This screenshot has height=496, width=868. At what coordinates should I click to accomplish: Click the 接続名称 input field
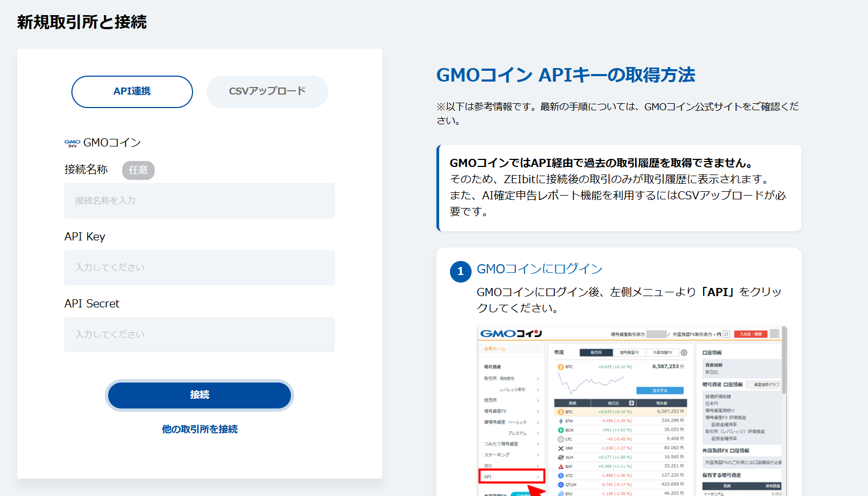pyautogui.click(x=200, y=200)
